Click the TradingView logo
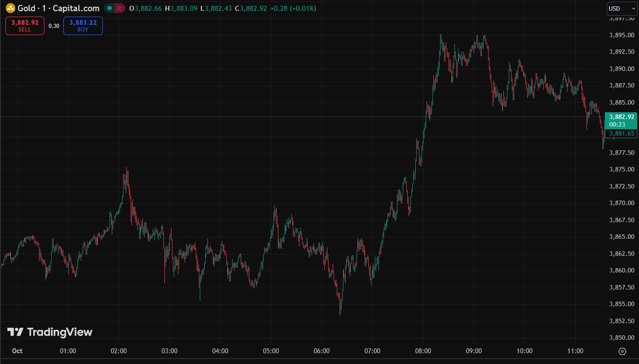 tap(49, 332)
